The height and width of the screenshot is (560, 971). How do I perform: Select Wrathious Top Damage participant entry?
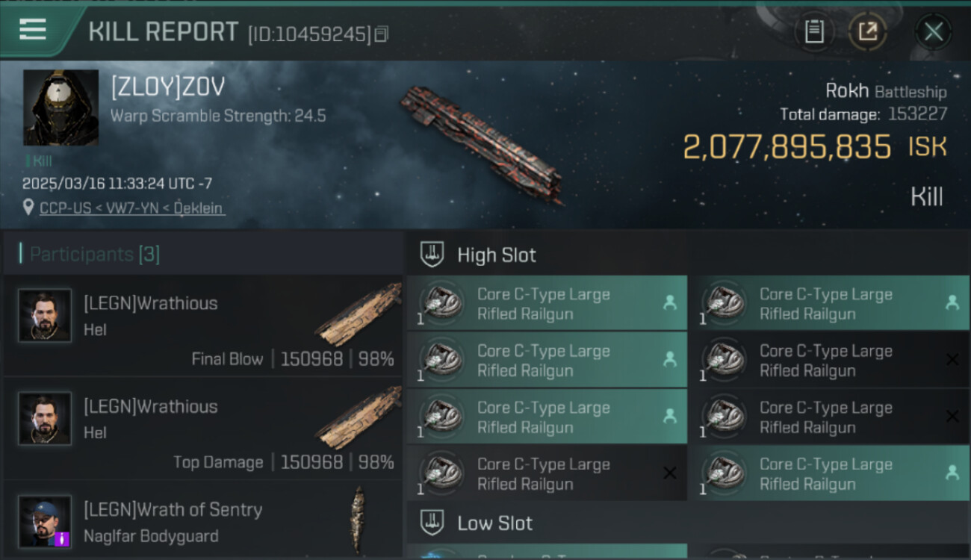(202, 429)
